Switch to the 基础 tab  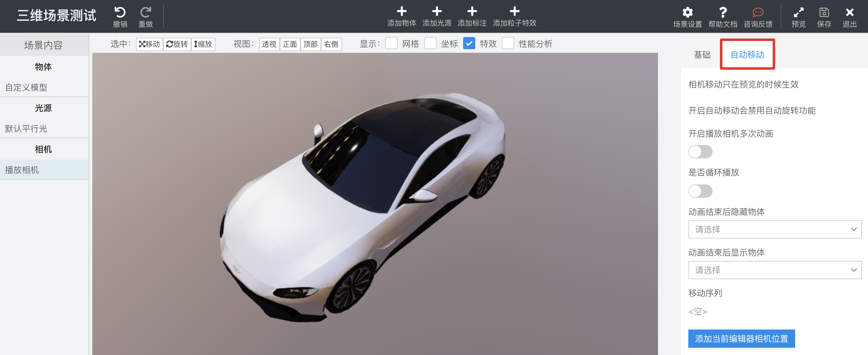pyautogui.click(x=702, y=55)
